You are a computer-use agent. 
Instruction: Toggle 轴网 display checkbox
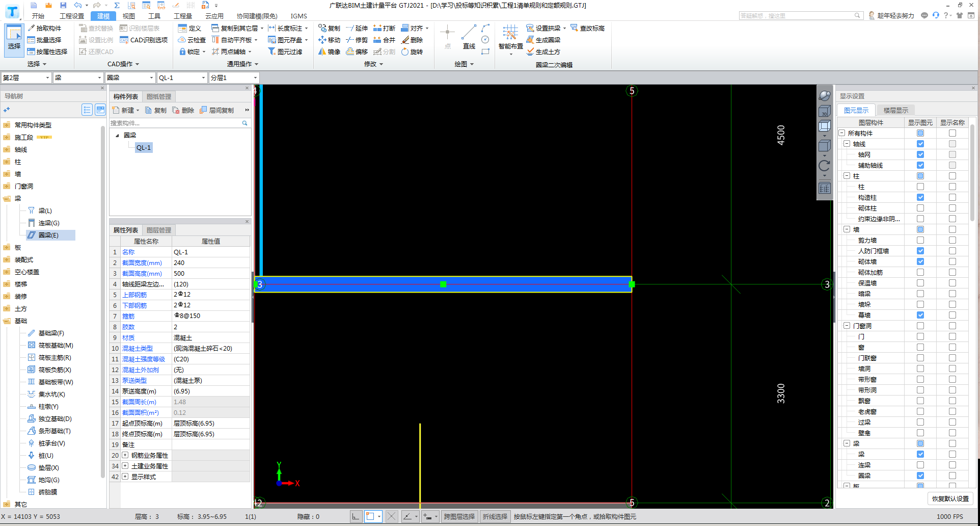(x=920, y=154)
